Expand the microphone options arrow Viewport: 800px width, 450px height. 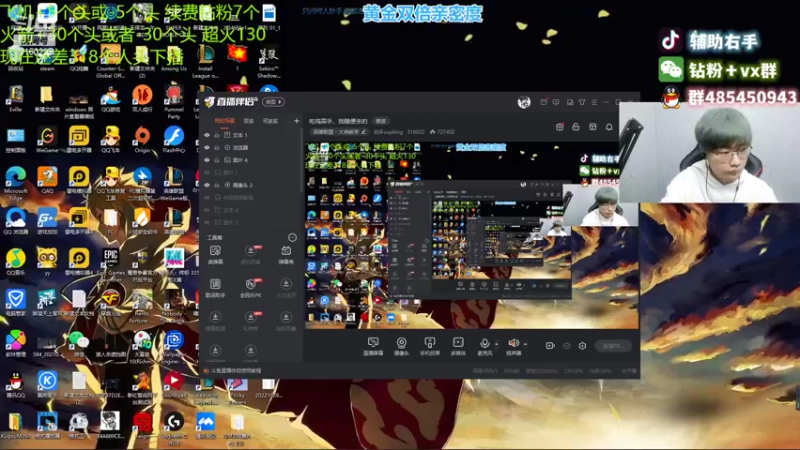[496, 344]
